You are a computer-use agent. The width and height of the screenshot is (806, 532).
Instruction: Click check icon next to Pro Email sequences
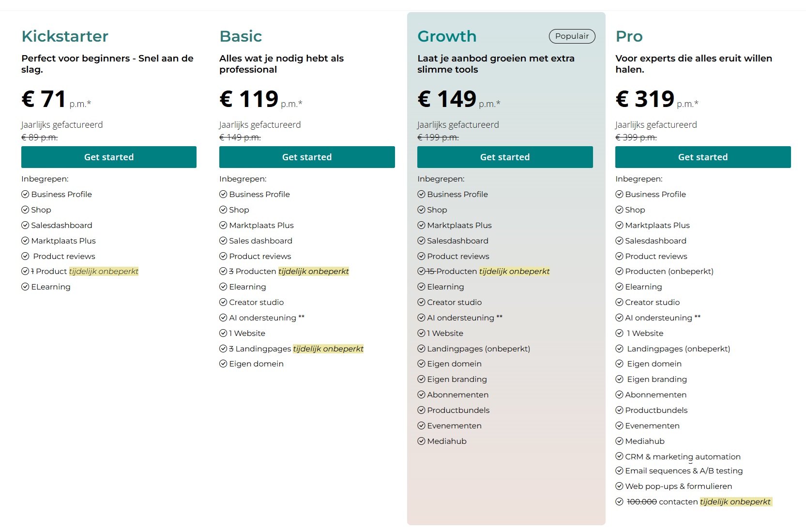click(619, 471)
